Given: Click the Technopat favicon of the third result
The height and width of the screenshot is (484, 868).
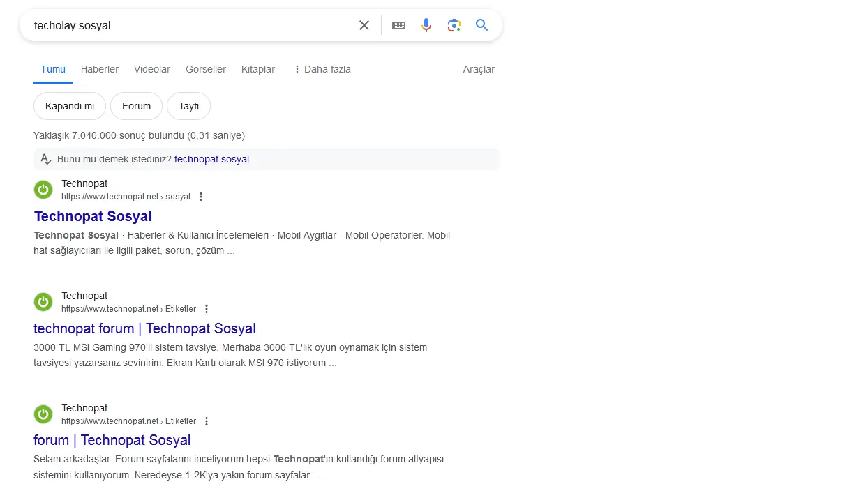Looking at the screenshot, I should point(43,414).
